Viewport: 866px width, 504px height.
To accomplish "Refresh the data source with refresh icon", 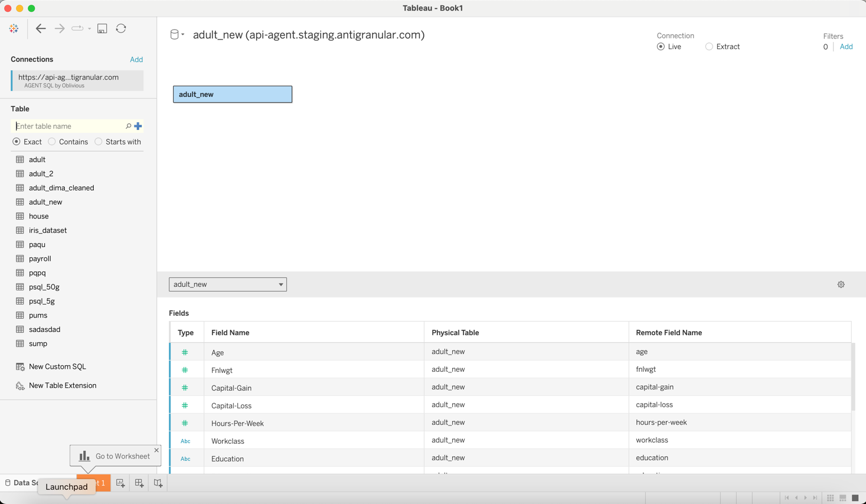I will pos(121,28).
